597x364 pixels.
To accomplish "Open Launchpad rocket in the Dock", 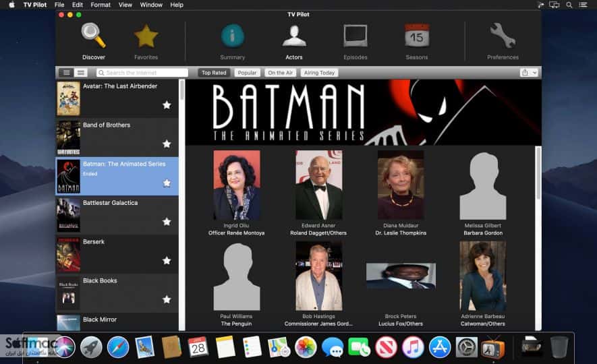I will point(90,347).
